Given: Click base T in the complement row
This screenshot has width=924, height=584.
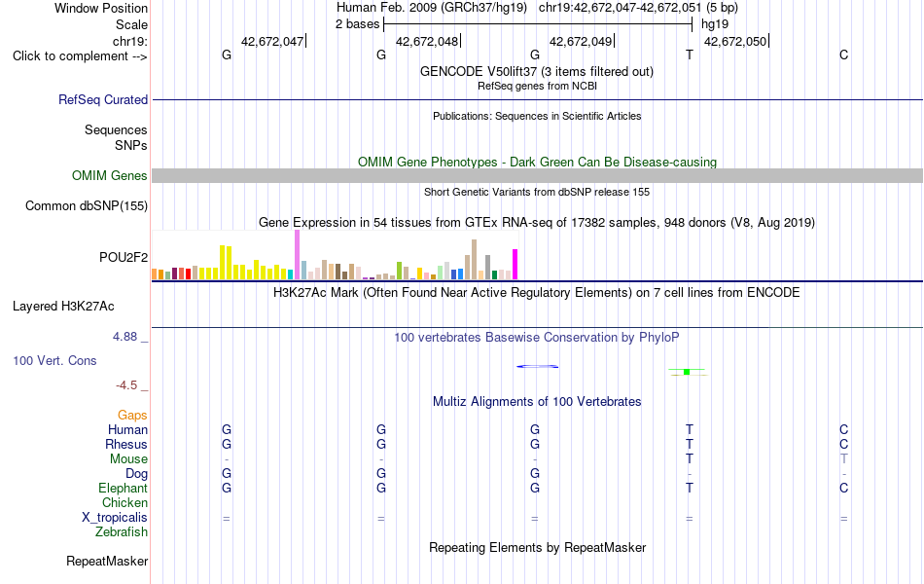Looking at the screenshot, I should (x=690, y=55).
